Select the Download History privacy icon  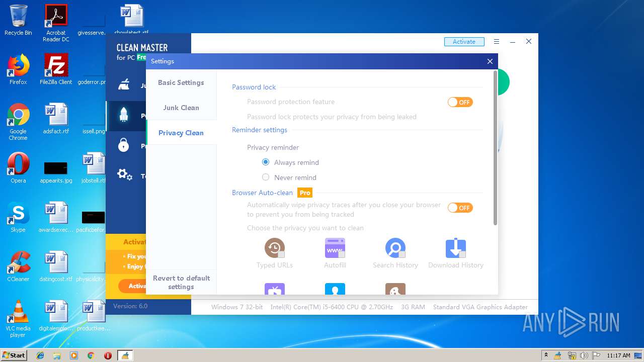(456, 248)
